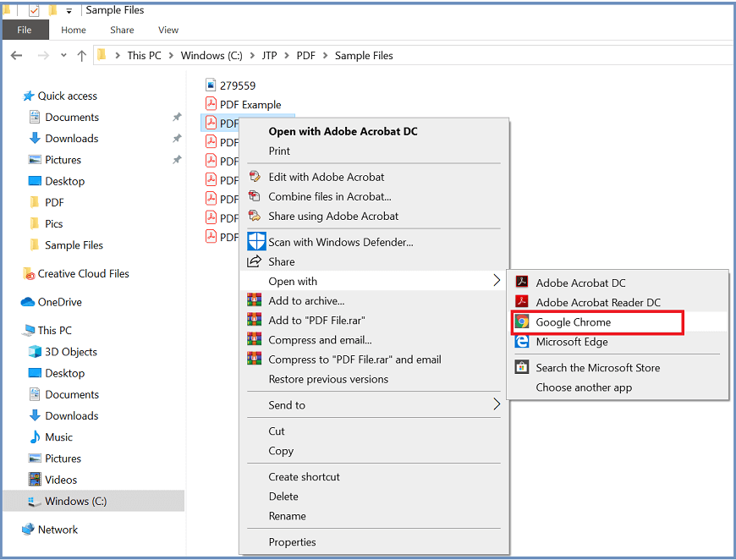736x560 pixels.
Task: Click Windows (C:) in the address bar path
Action: click(211, 55)
